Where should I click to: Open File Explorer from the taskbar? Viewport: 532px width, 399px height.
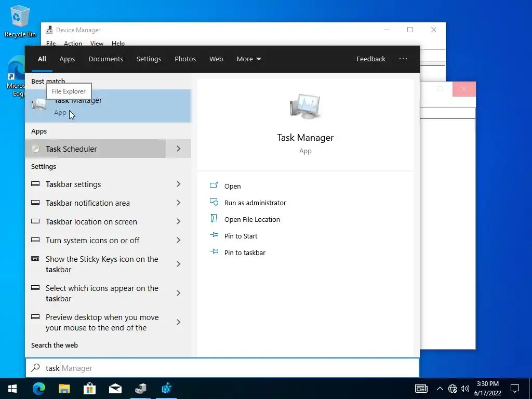tap(64, 389)
